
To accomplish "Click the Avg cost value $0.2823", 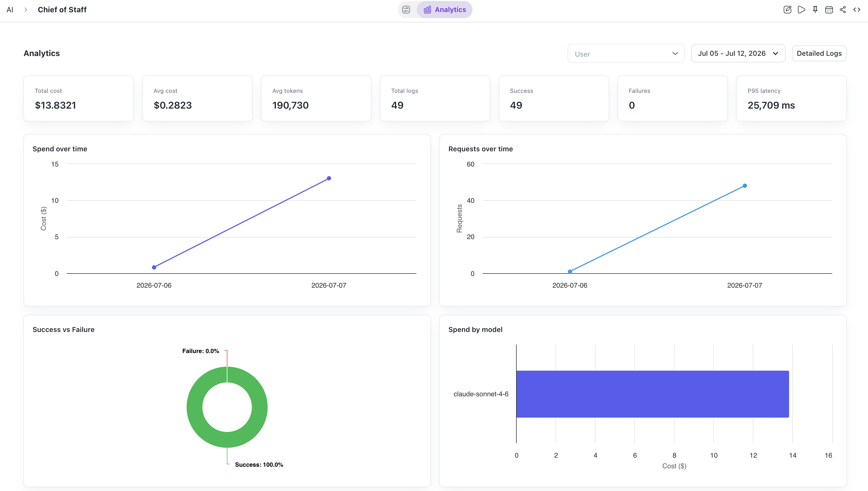I will coord(172,105).
